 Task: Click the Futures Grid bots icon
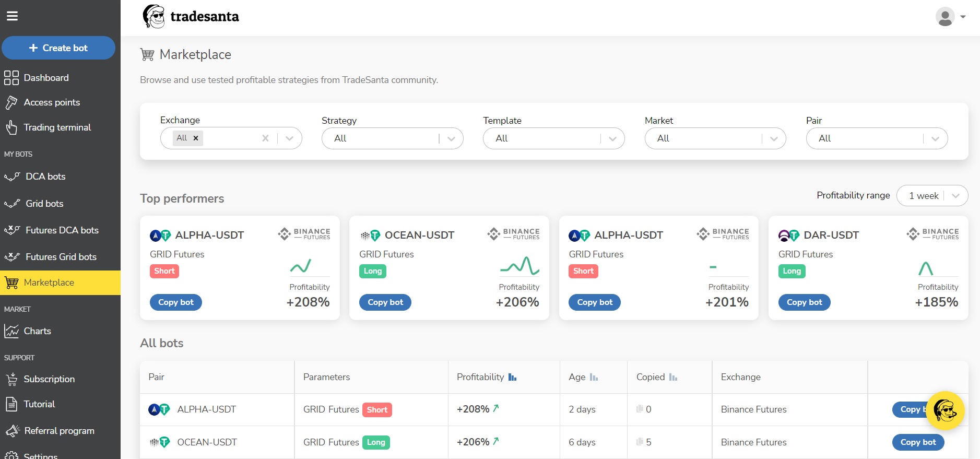tap(12, 257)
